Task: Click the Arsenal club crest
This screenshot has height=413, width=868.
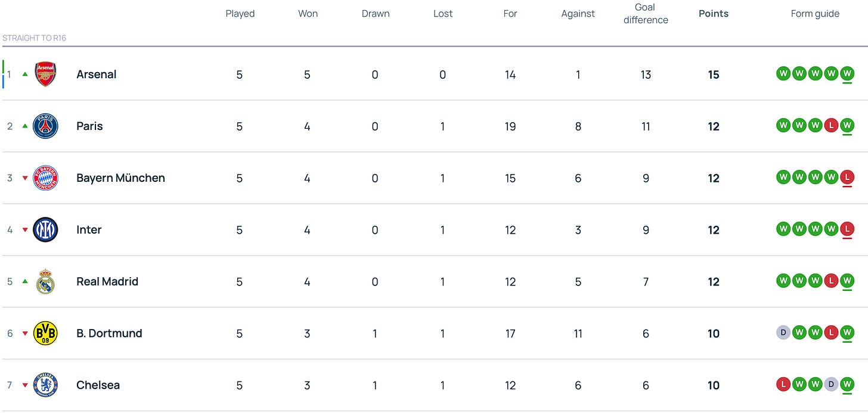Action: coord(45,74)
